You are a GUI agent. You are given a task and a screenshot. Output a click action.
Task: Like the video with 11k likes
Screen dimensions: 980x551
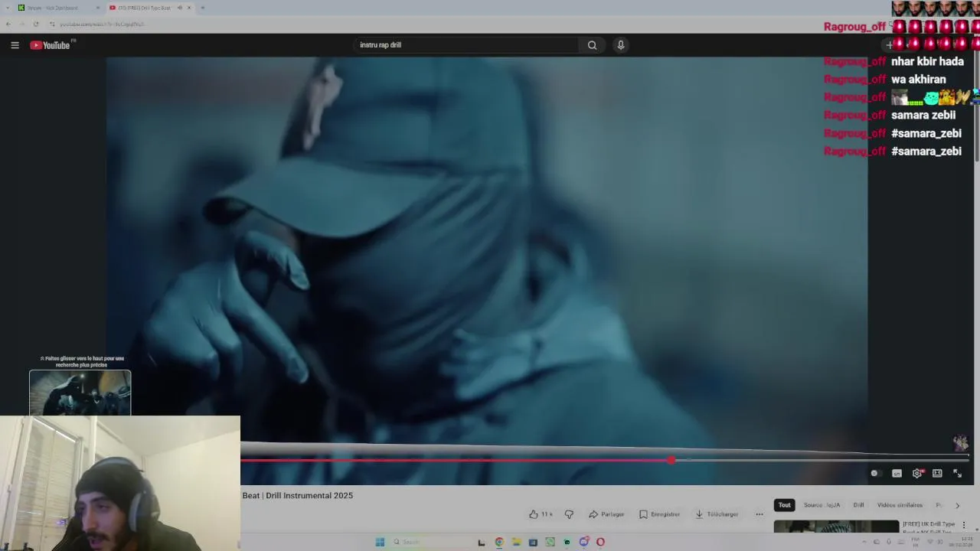[541, 514]
